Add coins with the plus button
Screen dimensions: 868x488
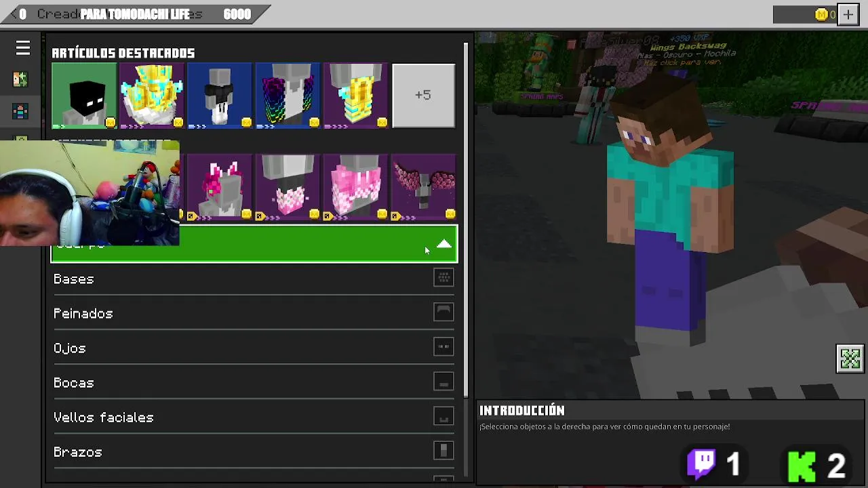[848, 14]
